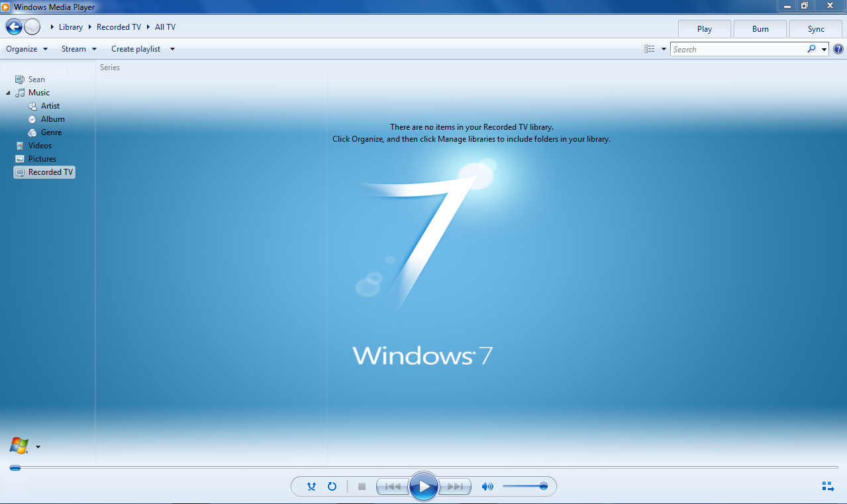
Task: Click Create playlist
Action: pos(136,49)
